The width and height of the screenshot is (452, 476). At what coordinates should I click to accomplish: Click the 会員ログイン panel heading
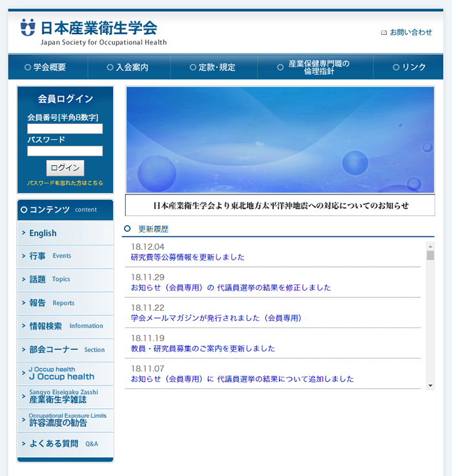[x=65, y=99]
